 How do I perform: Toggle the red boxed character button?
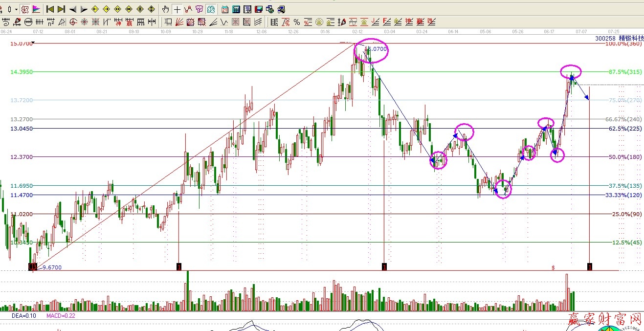pos(25,9)
